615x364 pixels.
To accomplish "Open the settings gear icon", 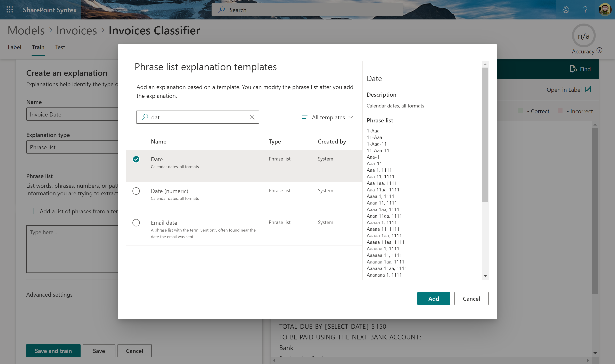I will (566, 10).
